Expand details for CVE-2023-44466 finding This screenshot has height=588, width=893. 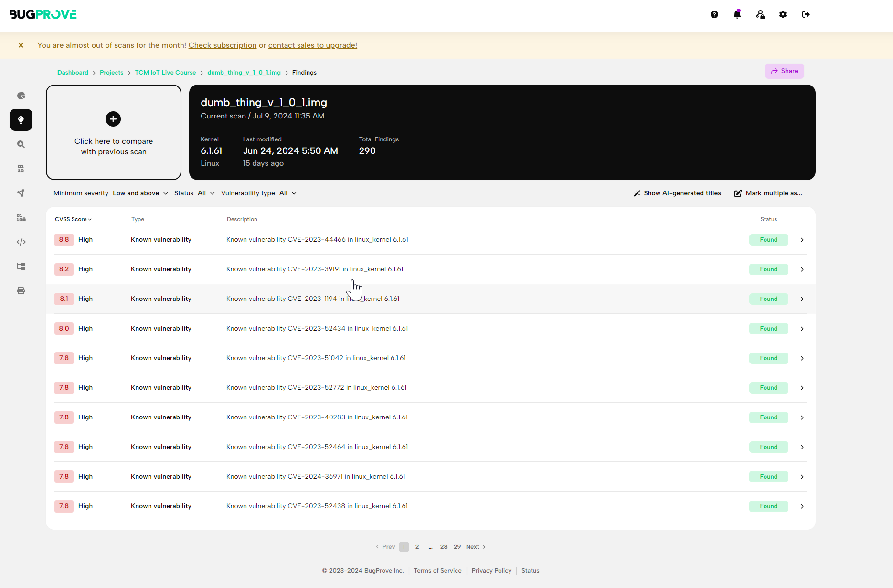coord(802,240)
